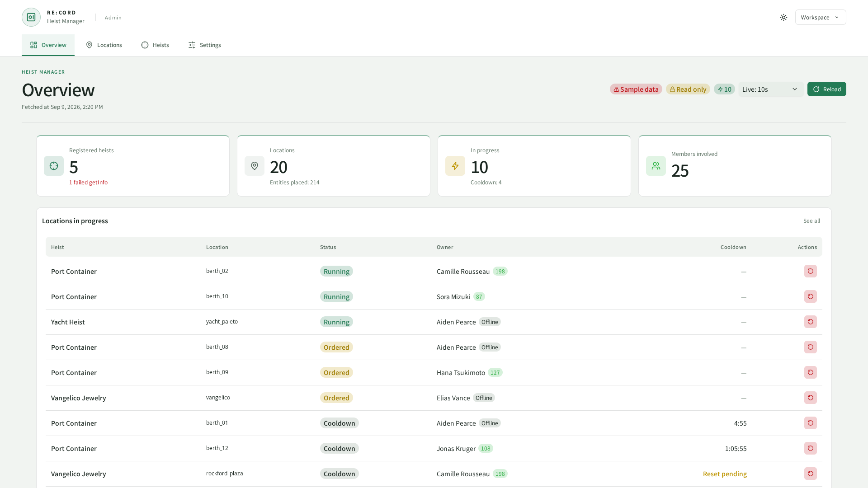Click the Read only badge
Screen dimensions: 868x488
coord(688,89)
